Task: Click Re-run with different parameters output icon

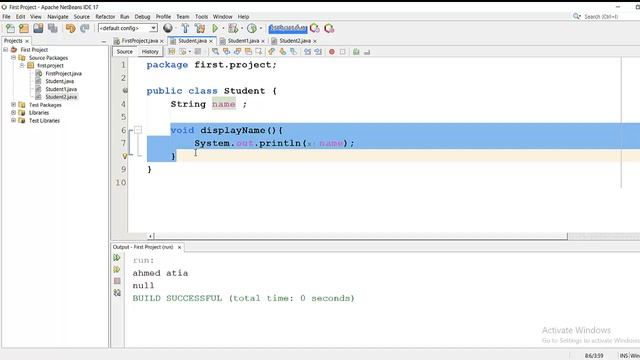Action: [117, 269]
